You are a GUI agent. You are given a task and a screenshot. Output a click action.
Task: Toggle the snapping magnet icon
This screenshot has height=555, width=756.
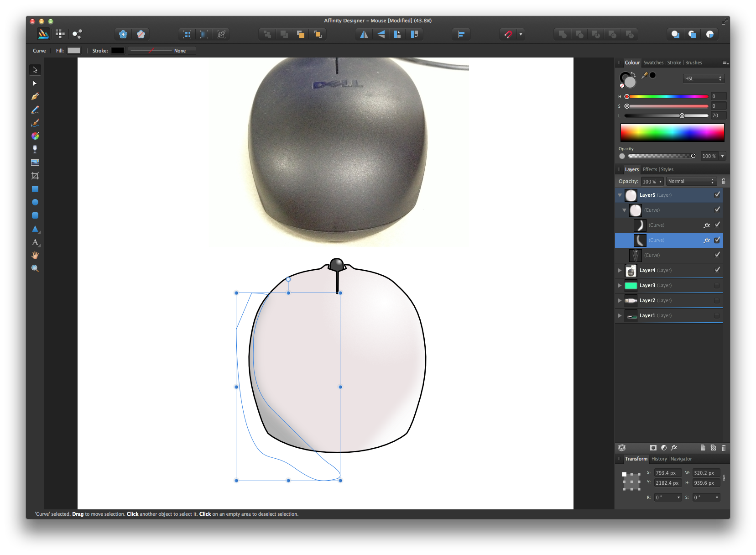coord(508,34)
